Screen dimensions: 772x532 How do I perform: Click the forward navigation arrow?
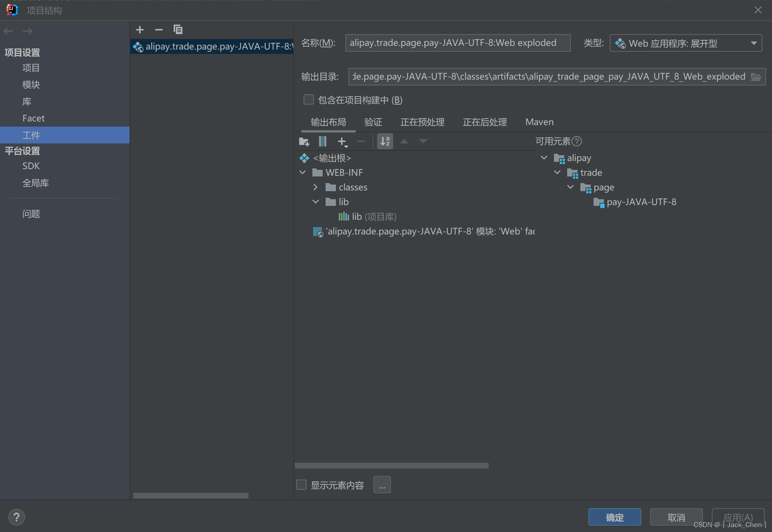28,31
